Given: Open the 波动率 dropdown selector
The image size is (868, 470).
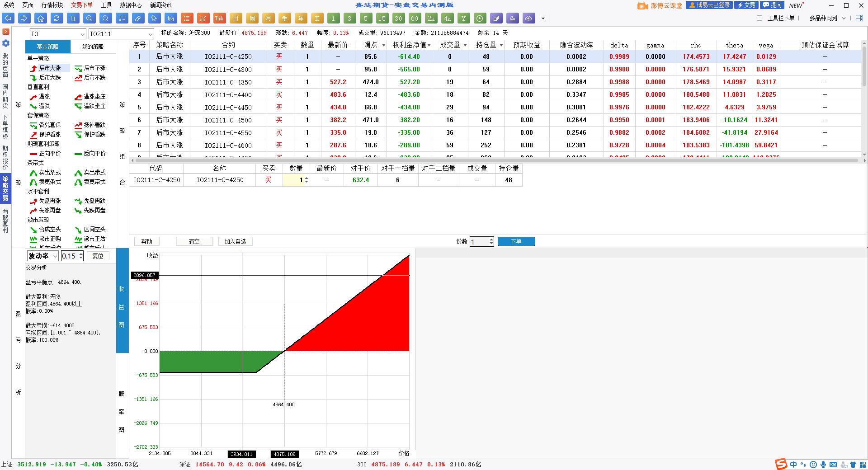Looking at the screenshot, I should [x=42, y=256].
